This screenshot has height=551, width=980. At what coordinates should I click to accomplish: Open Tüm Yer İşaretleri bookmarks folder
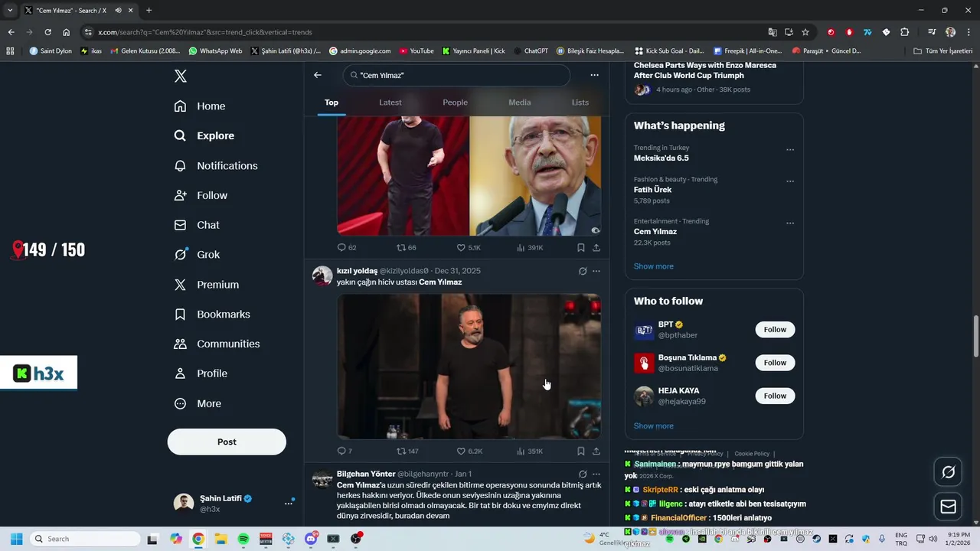(x=943, y=51)
